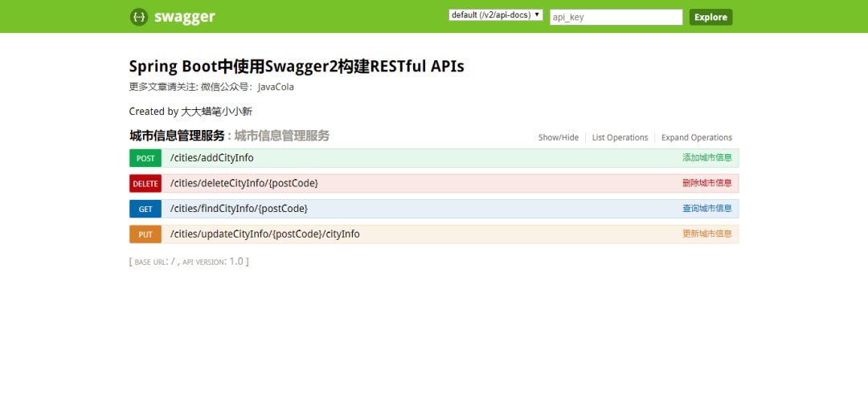Click the JavaCola description text
This screenshot has width=868, height=403.
pyautogui.click(x=211, y=88)
